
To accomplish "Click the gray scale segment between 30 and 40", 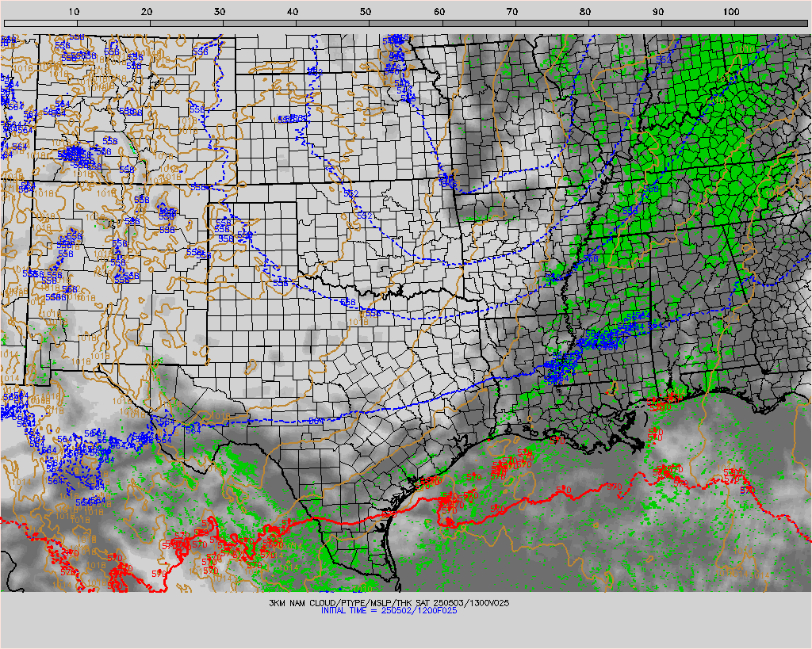I will (x=260, y=23).
